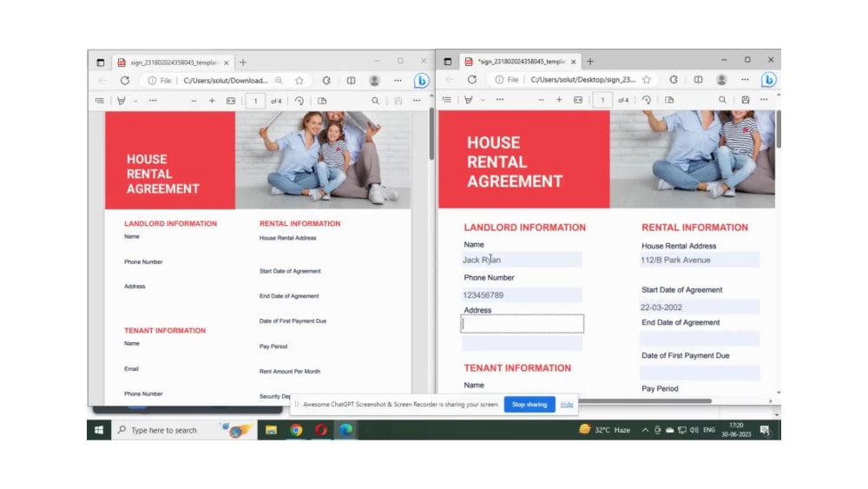Fit to width in left PDF window
868x489 pixels.
point(231,101)
